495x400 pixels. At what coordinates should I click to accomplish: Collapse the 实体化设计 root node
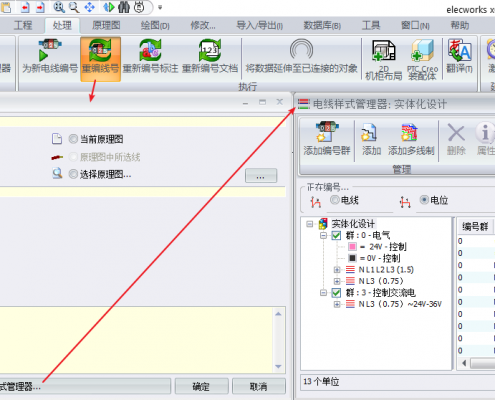click(x=310, y=224)
